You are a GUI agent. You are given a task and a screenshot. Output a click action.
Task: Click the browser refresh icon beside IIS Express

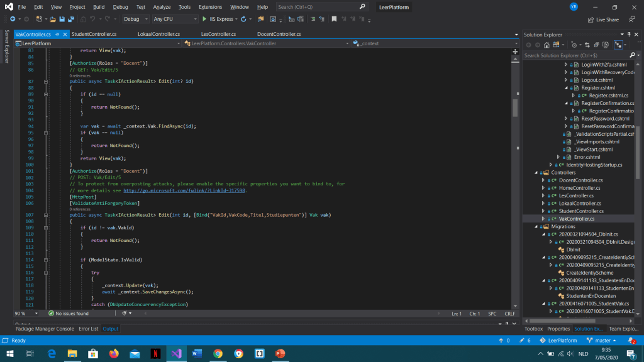tap(243, 19)
